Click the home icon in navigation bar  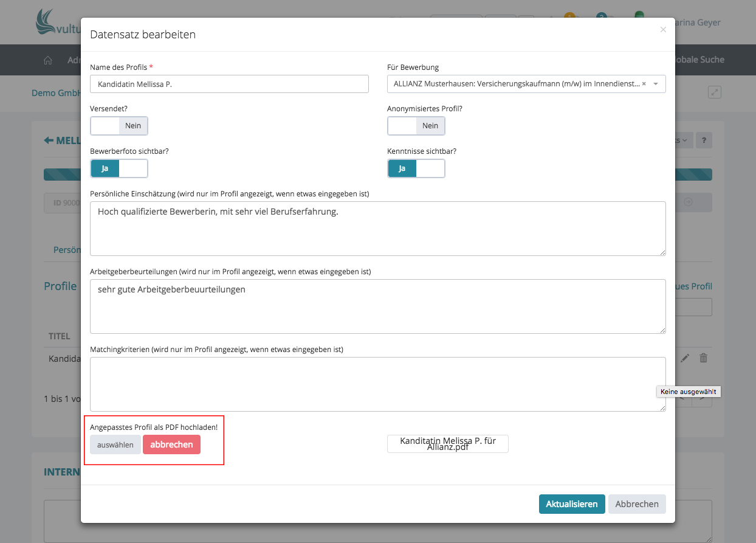coord(48,60)
